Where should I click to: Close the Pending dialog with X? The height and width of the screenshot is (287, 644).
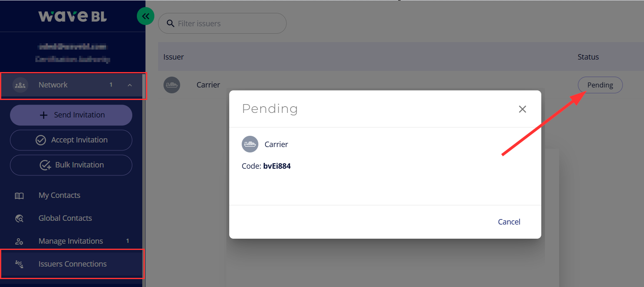click(523, 109)
